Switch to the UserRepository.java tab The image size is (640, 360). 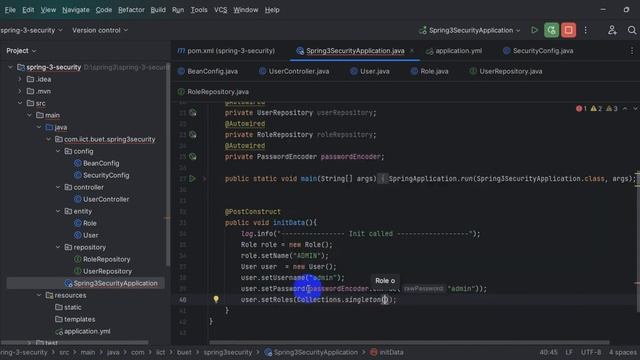(506, 71)
